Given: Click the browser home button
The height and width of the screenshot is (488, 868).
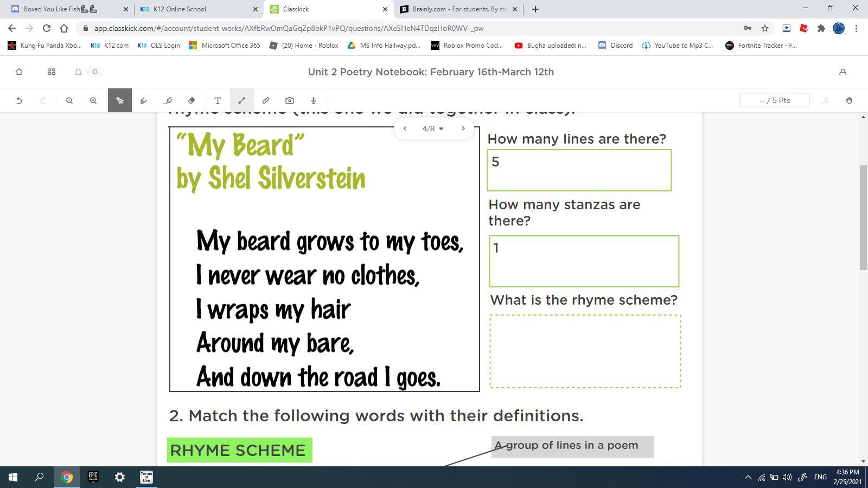Looking at the screenshot, I should pyautogui.click(x=64, y=28).
